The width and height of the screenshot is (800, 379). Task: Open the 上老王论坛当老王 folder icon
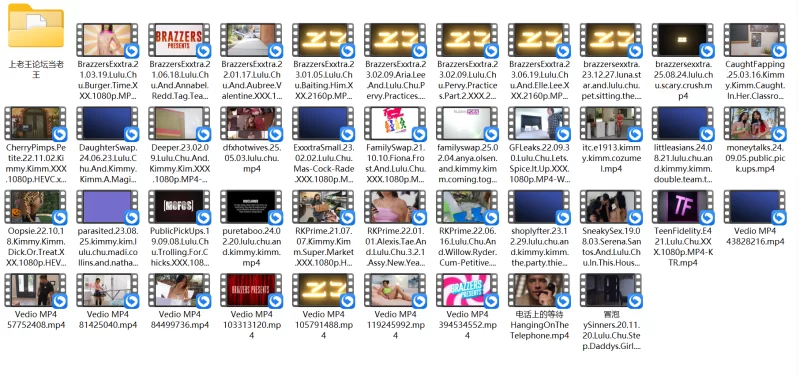click(x=36, y=26)
